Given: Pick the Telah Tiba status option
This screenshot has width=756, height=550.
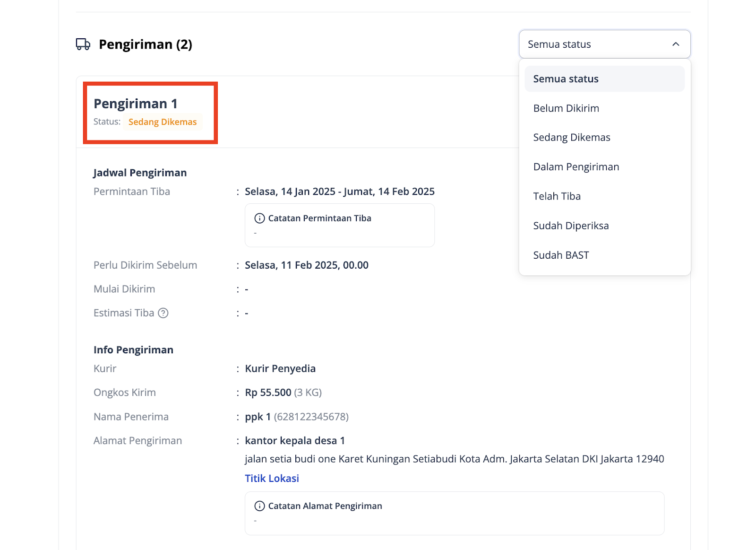Looking at the screenshot, I should click(x=604, y=196).
